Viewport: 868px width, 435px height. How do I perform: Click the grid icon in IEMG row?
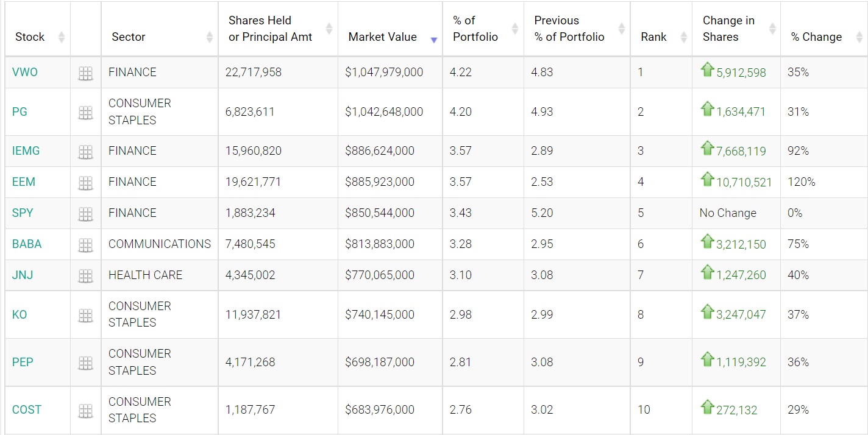85,152
